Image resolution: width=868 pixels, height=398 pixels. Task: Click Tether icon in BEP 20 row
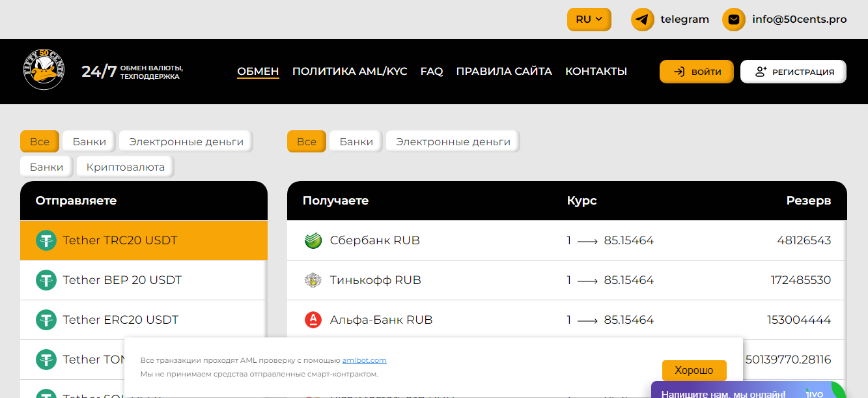point(46,280)
